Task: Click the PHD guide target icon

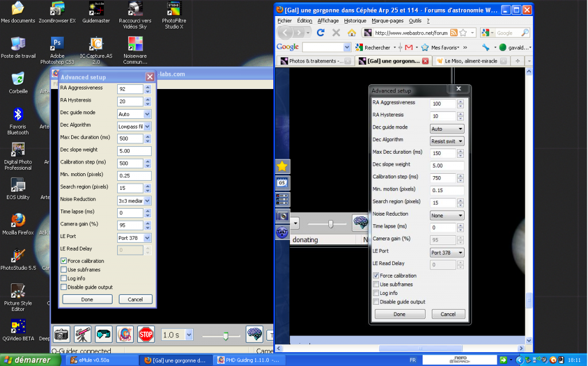Action: [125, 334]
